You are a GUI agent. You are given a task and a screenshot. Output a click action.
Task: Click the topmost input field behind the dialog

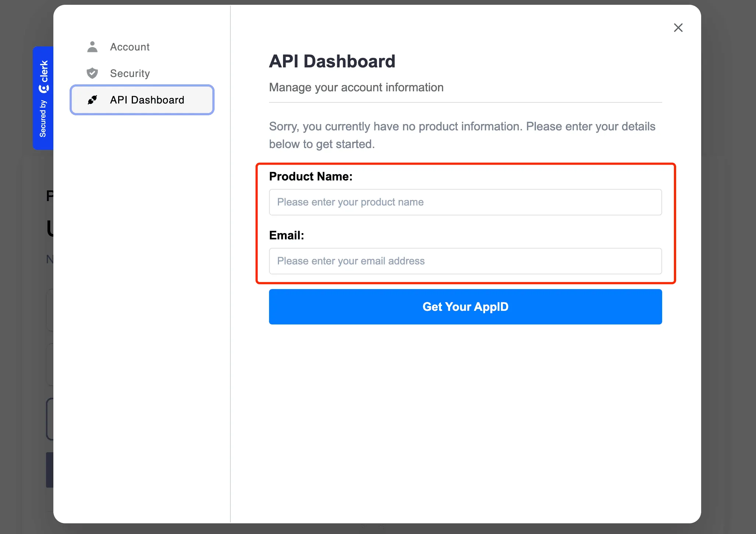tap(49, 310)
